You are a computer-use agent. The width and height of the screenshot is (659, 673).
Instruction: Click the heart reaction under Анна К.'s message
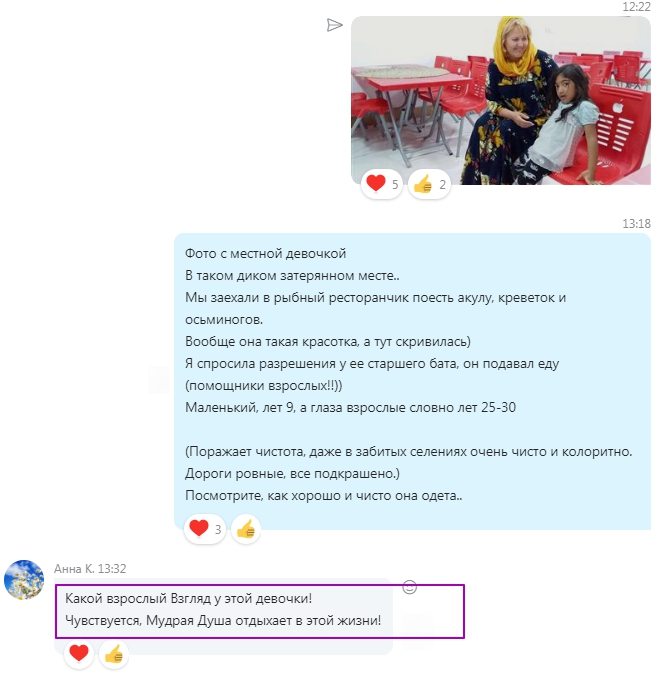[x=79, y=654]
